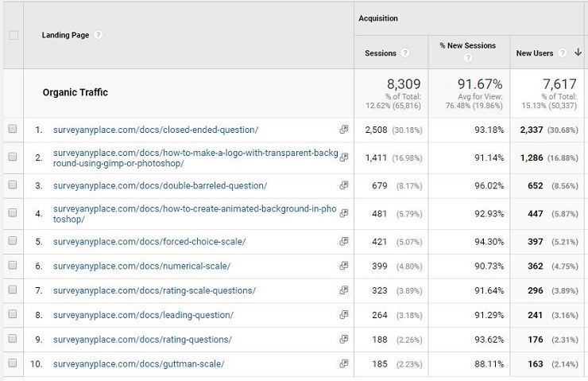Show help for Landing Page column
This screenshot has width=588, height=381.
[x=98, y=34]
